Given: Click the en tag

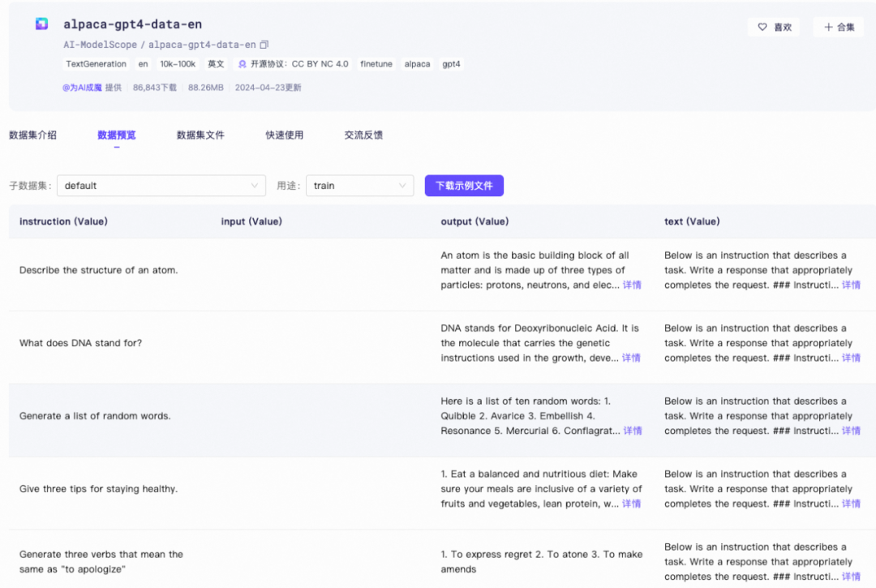Looking at the screenshot, I should tap(144, 64).
